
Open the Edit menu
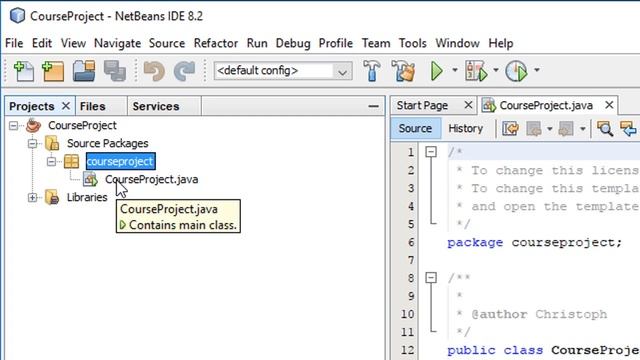pyautogui.click(x=42, y=43)
